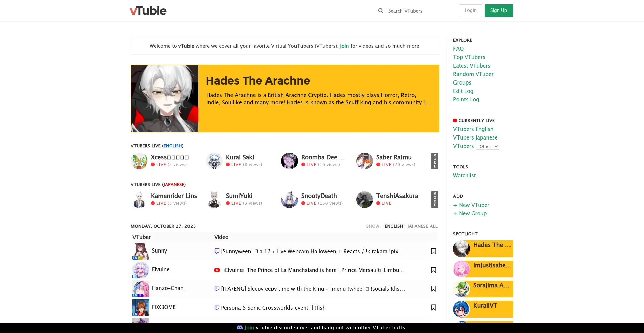Toggle bookmark on F0XBOMB's Persona 5 video
Viewport: 644px width, 333px height.
(x=433, y=308)
